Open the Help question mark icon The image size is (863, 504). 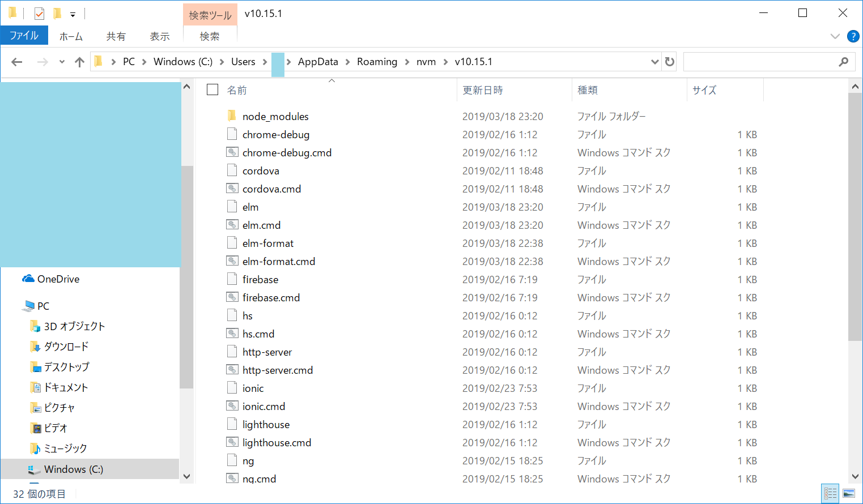point(853,36)
